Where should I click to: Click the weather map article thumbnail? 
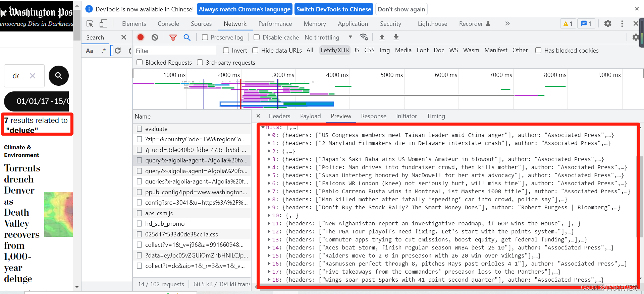[58, 214]
